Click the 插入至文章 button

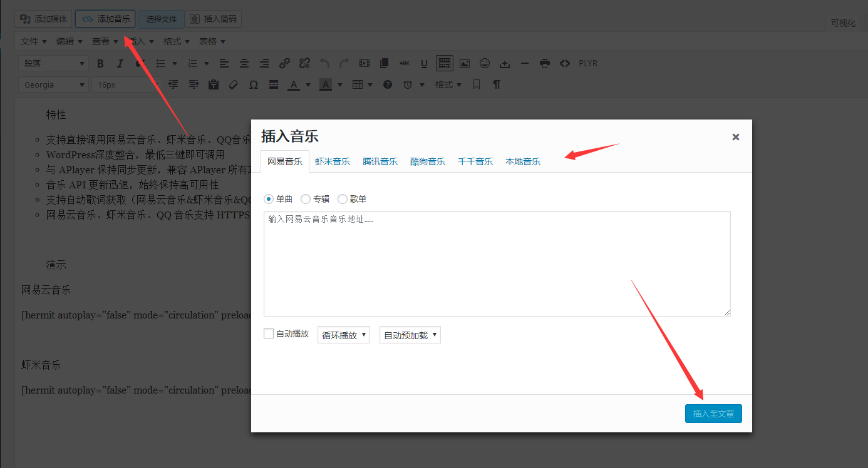713,414
